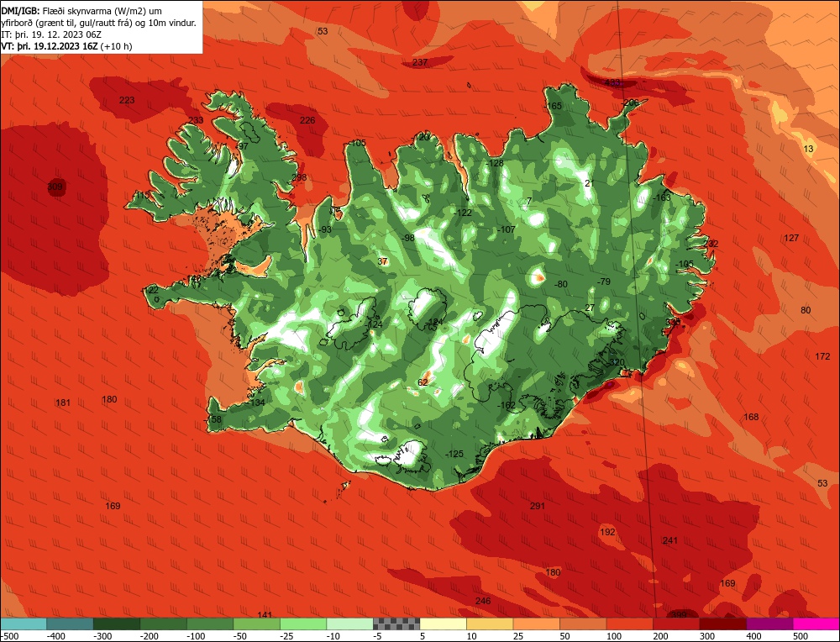Image resolution: width=840 pixels, height=642 pixels.
Task: Click the -79 value in east interior
Action: 604,282
